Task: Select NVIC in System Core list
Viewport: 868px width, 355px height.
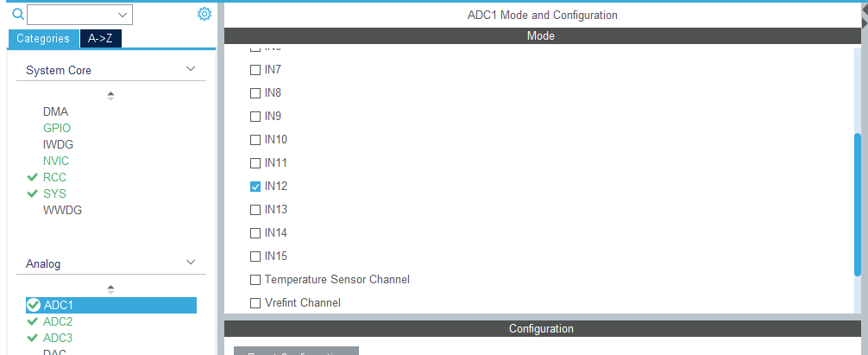Action: [x=56, y=161]
